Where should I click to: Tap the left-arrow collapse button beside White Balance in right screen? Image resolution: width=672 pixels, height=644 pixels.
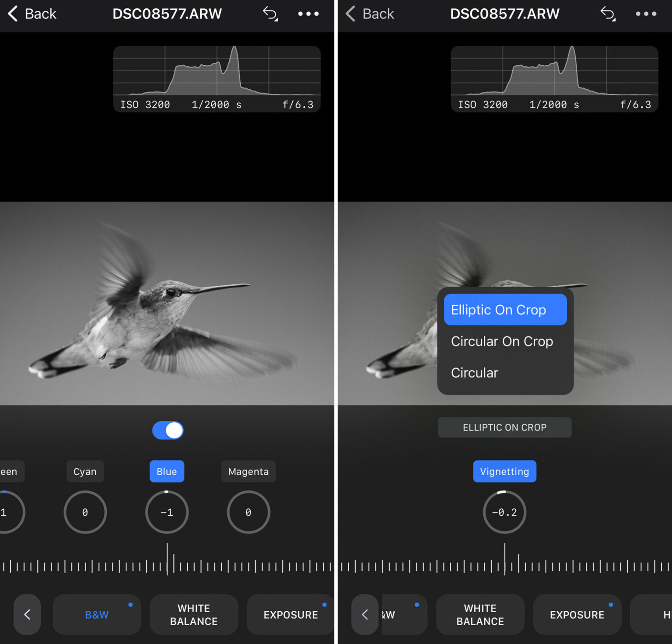pyautogui.click(x=365, y=614)
